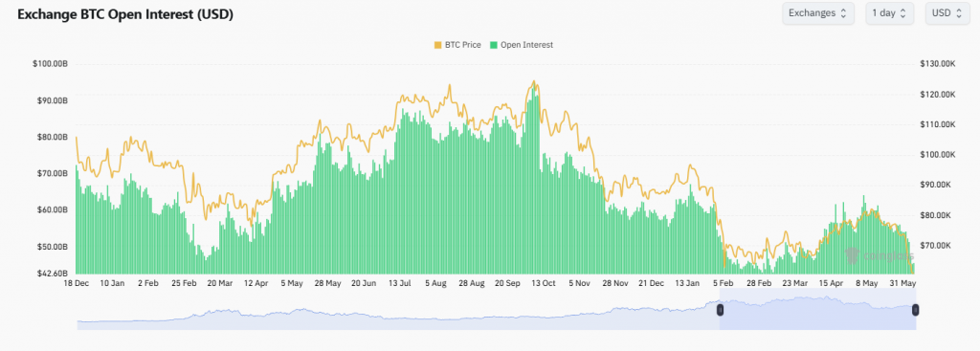Image resolution: width=980 pixels, height=351 pixels.
Task: Click the '$70.00K' right axis label
Action: (936, 246)
